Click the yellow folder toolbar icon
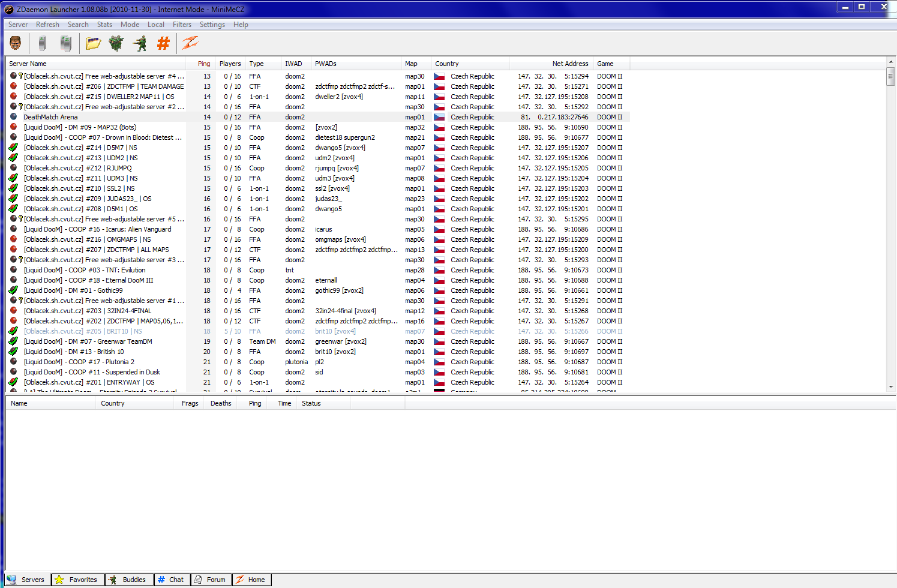Screen dimensions: 897x588 pyautogui.click(x=93, y=43)
